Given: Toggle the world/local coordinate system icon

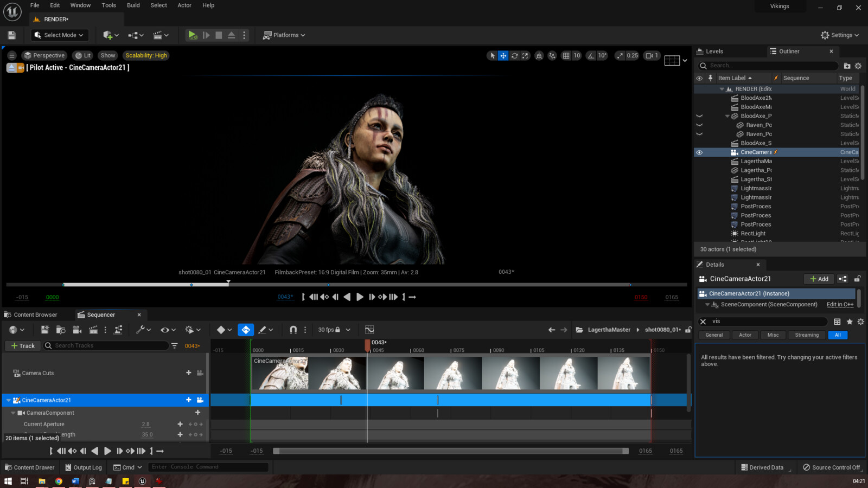Looking at the screenshot, I should click(x=539, y=55).
